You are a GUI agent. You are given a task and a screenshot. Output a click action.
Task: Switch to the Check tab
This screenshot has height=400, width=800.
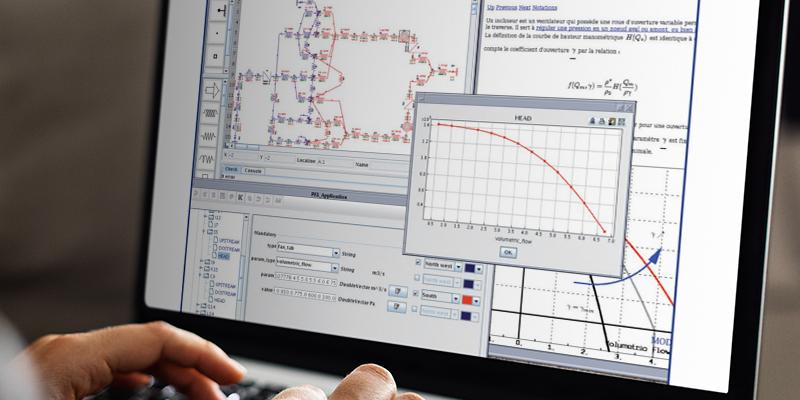[x=231, y=169]
